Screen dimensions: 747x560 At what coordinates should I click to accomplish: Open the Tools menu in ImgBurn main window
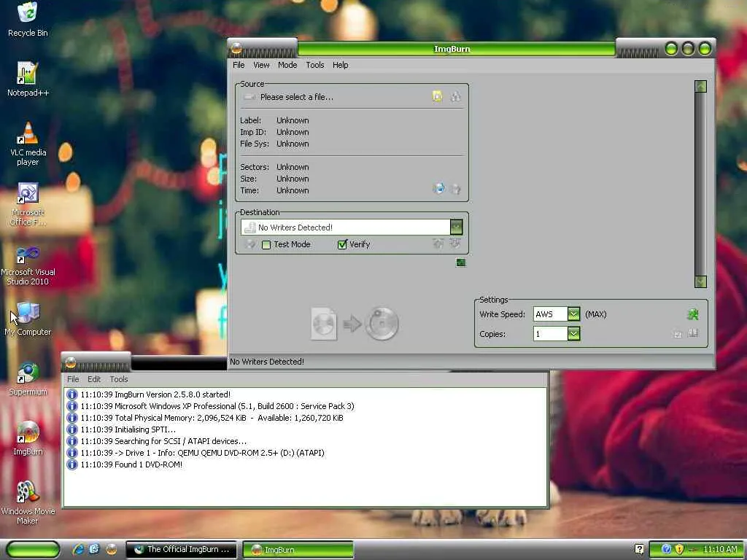point(315,65)
